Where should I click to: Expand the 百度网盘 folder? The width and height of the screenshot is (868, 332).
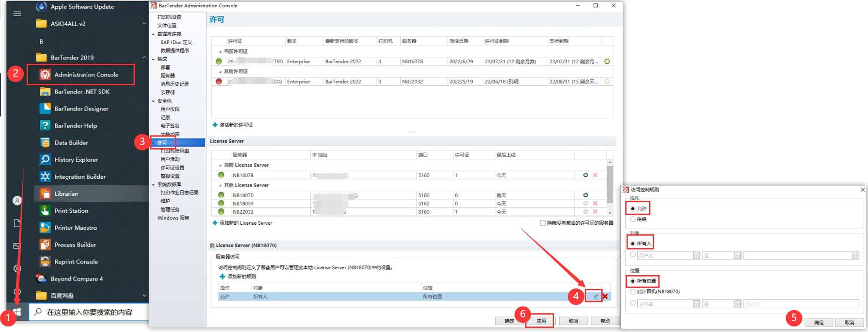pos(144,296)
